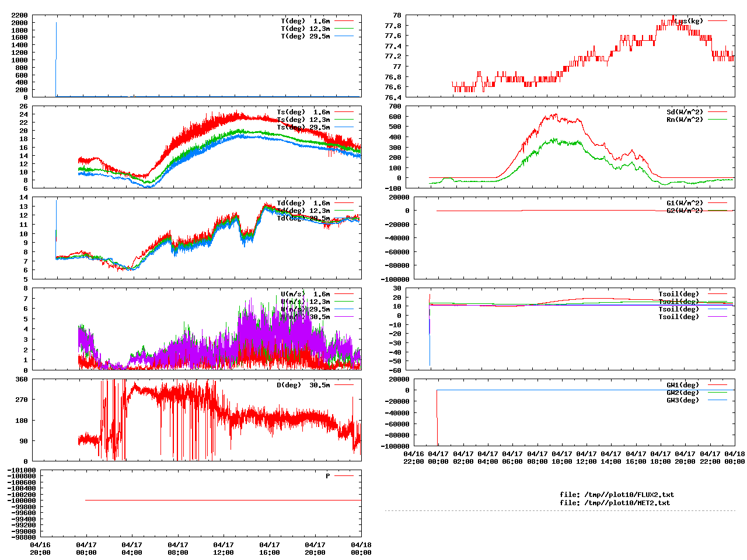Click the red line sample beside "Sd(W/m^2)"
This screenshot has height=560, width=747.
pos(718,112)
